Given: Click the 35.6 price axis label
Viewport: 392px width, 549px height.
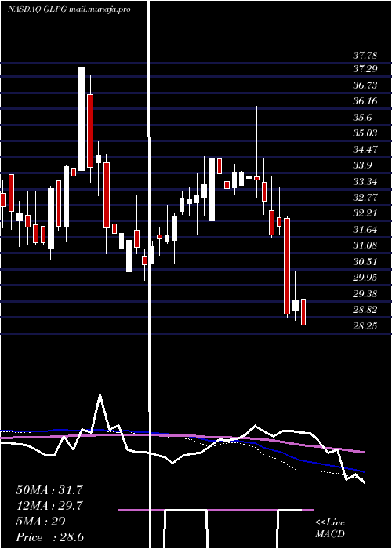Looking at the screenshot, I should 362,118.
